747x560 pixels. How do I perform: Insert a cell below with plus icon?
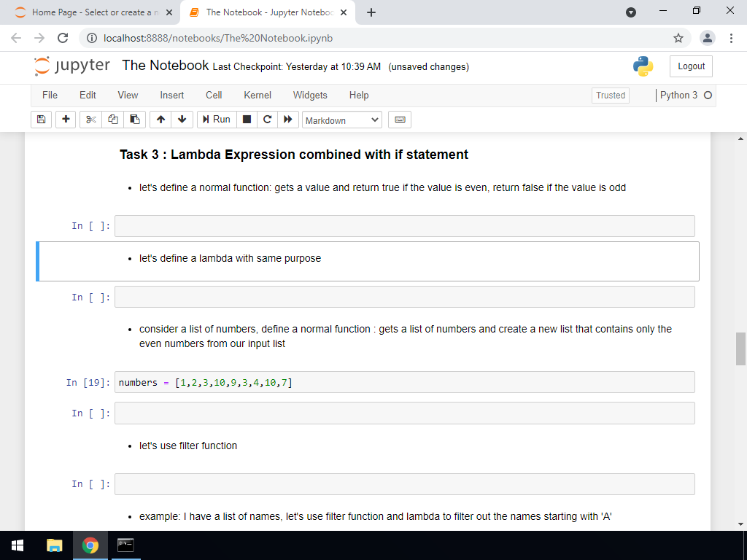tap(66, 120)
